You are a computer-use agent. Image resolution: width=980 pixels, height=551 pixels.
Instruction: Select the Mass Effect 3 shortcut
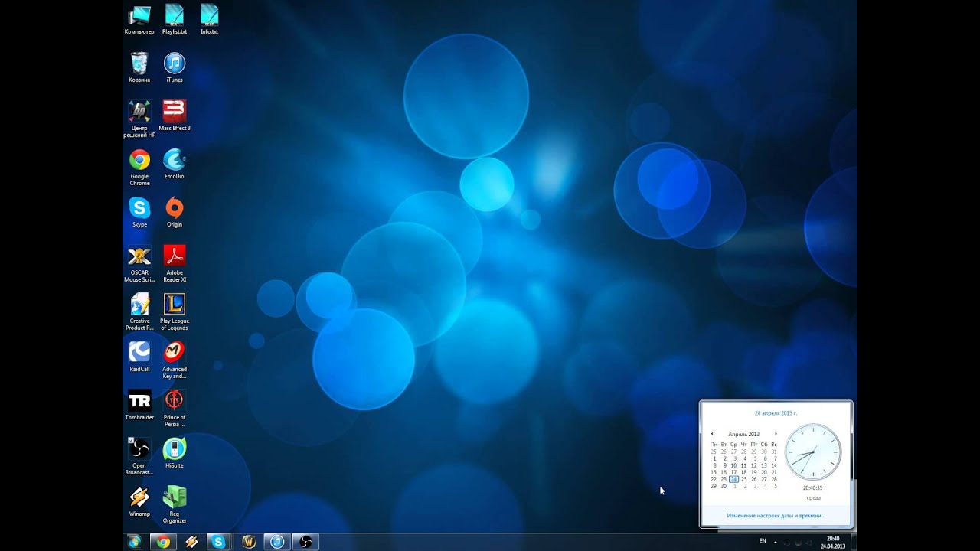[175, 116]
